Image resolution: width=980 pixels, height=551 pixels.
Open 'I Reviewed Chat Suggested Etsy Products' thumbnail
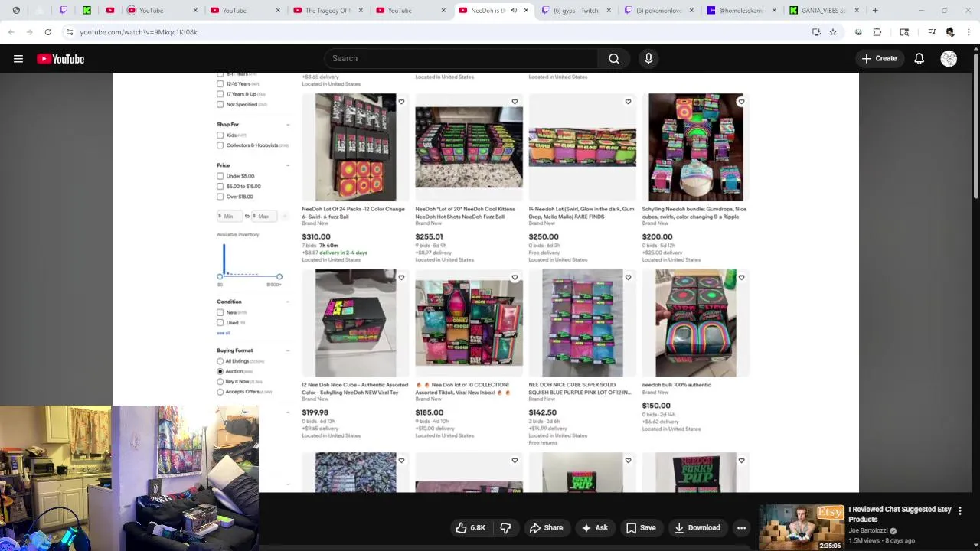click(801, 527)
